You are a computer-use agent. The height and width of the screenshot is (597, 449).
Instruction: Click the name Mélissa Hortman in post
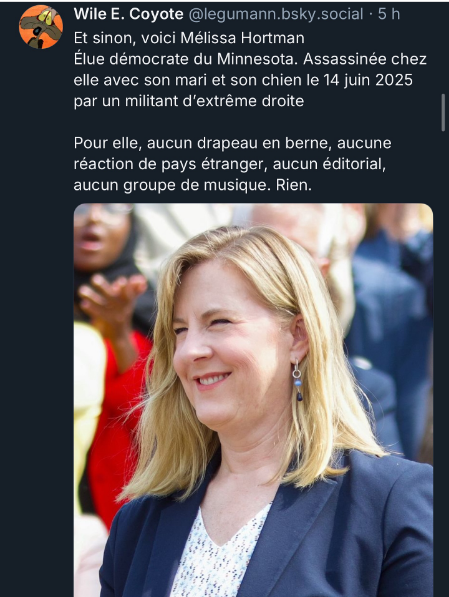243,38
